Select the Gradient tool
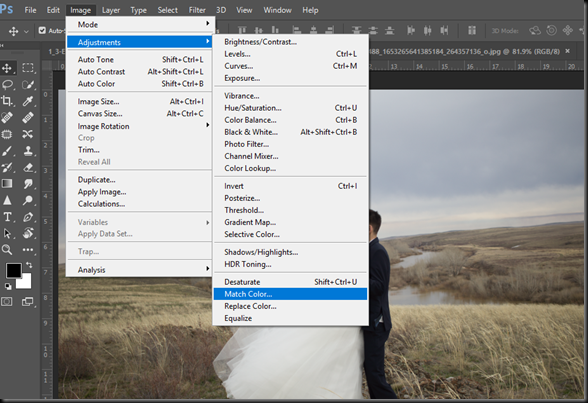 click(x=7, y=184)
